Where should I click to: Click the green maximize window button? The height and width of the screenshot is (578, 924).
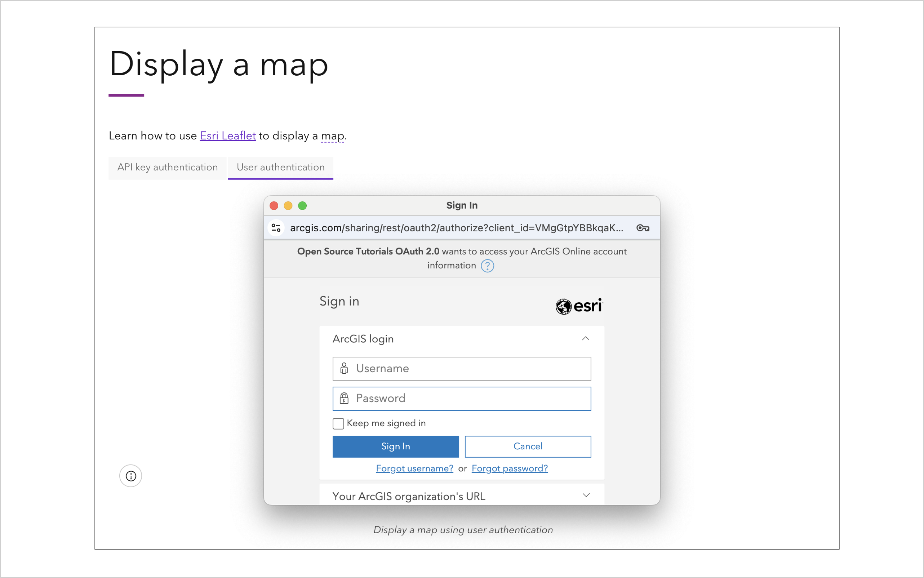tap(302, 206)
